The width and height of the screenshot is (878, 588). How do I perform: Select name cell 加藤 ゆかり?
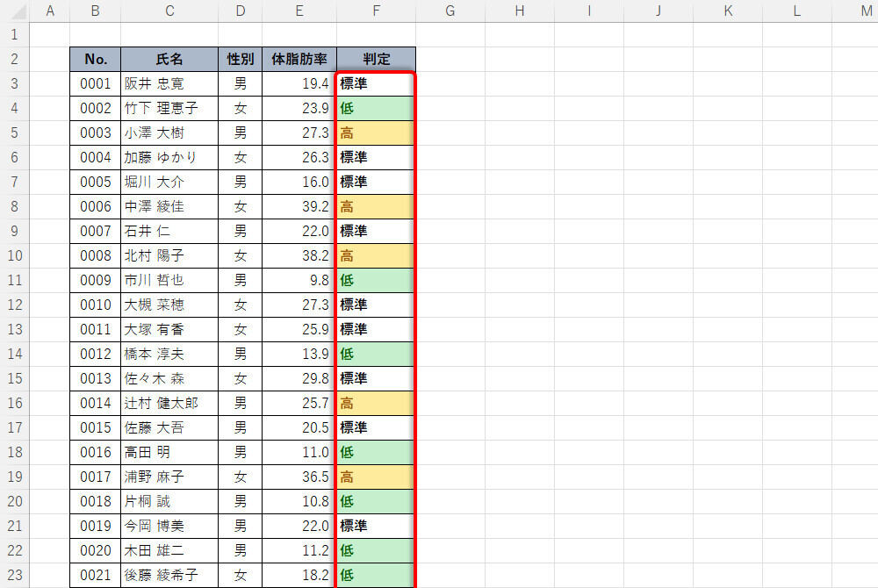click(x=169, y=158)
